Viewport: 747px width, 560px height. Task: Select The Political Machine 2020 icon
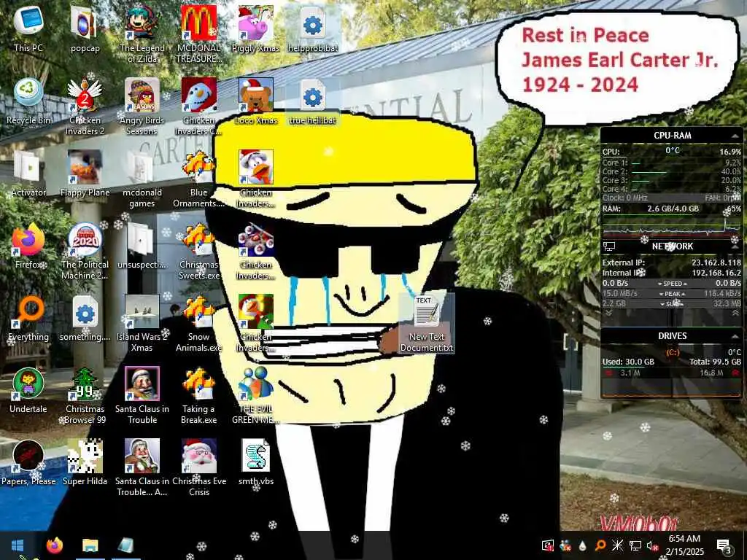(x=85, y=252)
